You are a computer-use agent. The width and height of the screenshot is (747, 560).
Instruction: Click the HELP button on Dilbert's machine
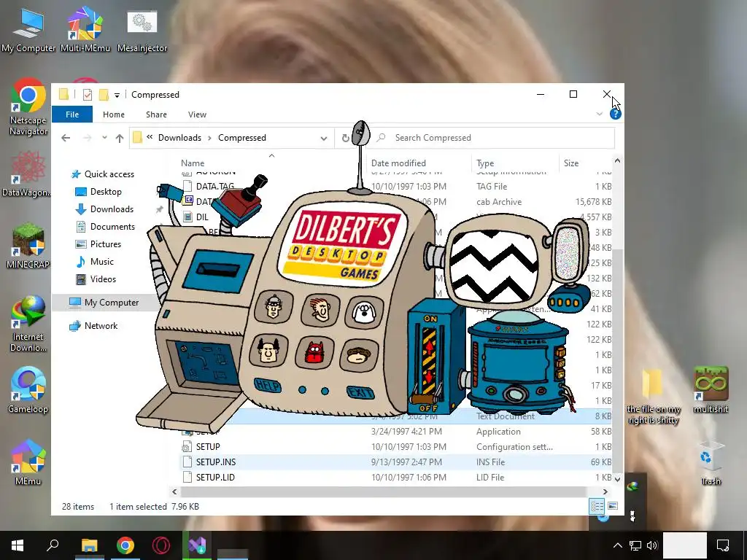267,385
